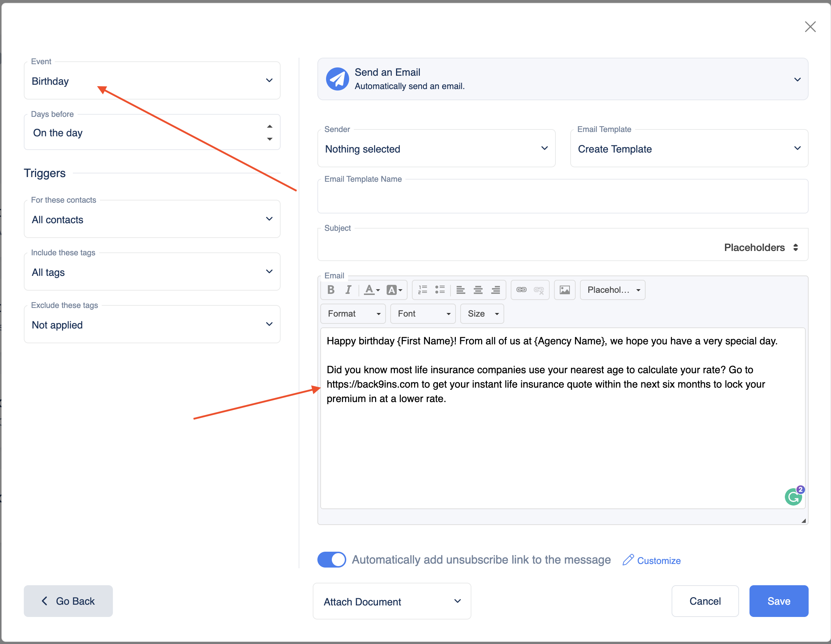Insert an image into the email
This screenshot has height=644, width=831.
tap(564, 290)
